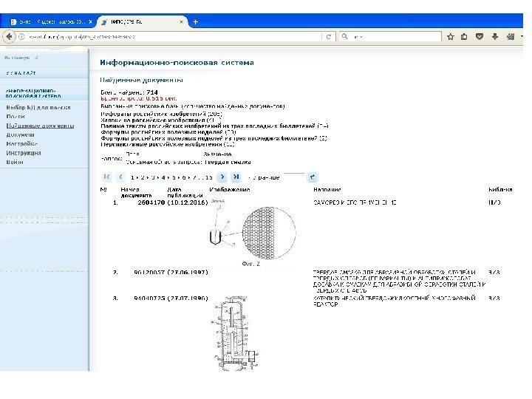Open document number 2604170
This screenshot has width=532, height=399.
(151, 202)
